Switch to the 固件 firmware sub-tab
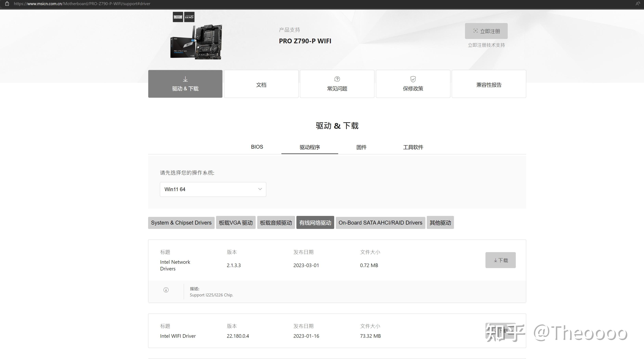644x359 pixels. pyautogui.click(x=361, y=147)
